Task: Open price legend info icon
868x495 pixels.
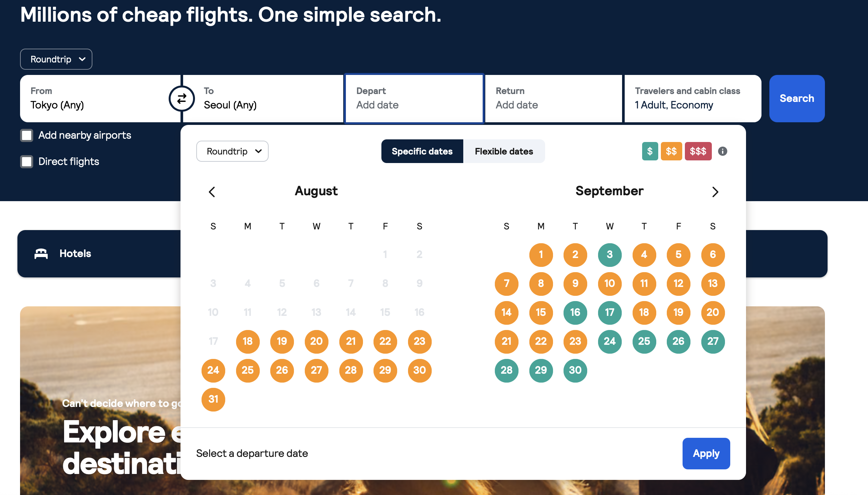Action: click(722, 151)
